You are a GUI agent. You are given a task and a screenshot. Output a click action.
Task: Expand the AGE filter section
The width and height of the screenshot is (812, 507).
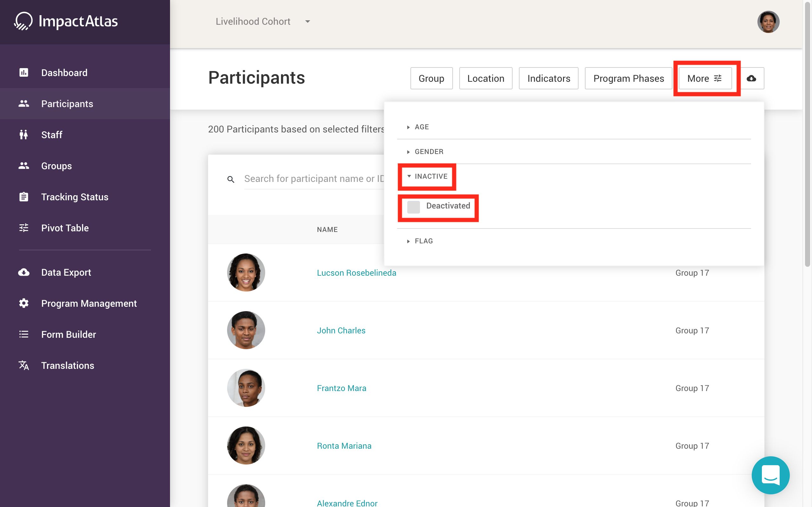click(422, 127)
